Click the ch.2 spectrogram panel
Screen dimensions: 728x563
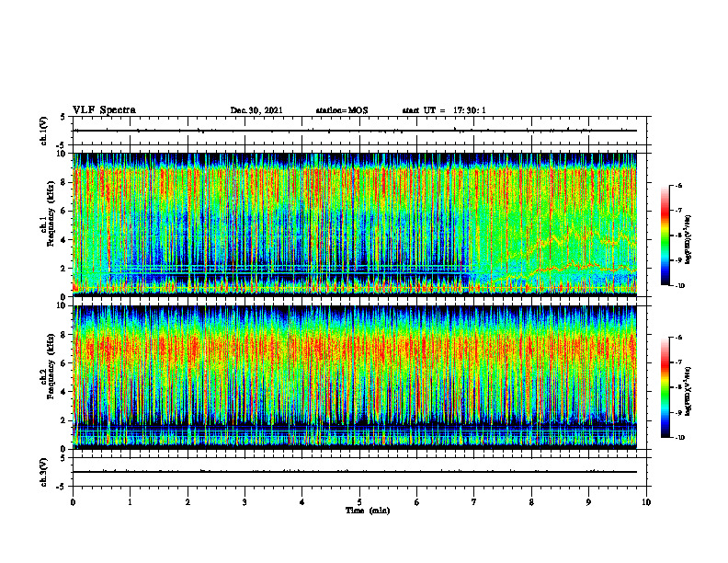[354, 377]
